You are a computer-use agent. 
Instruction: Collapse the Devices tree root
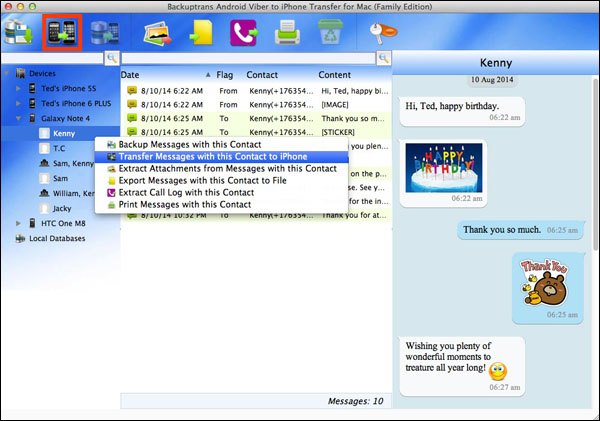tap(7, 73)
